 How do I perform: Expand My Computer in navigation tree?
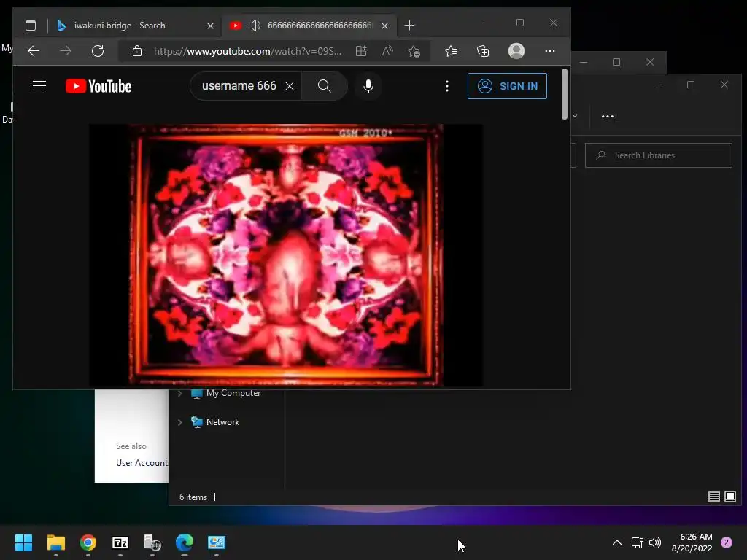click(180, 393)
